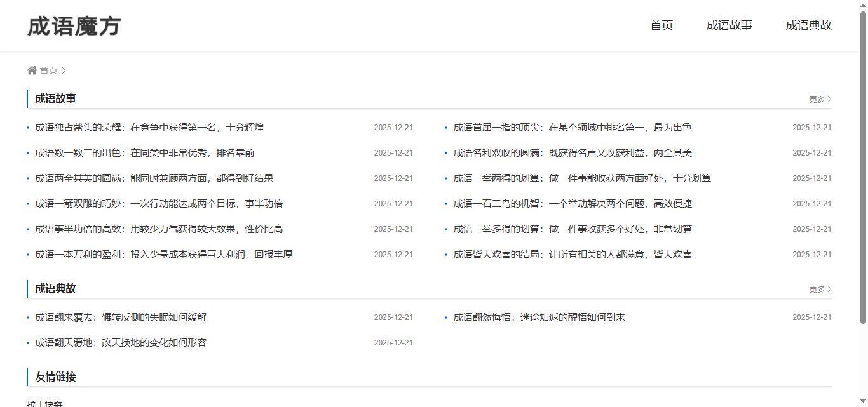Read the 成语一箭双雕的巧妙 article
Viewport: 868px width, 407px height.
click(159, 204)
